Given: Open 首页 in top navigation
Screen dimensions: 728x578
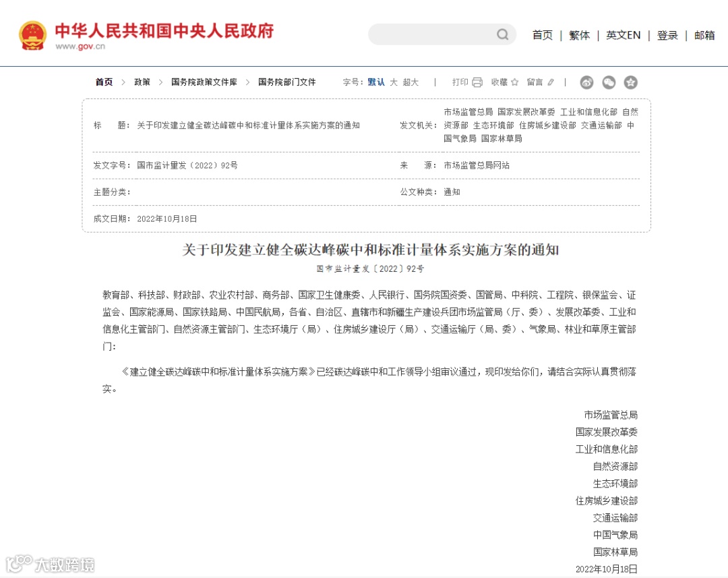Looking at the screenshot, I should click(542, 35).
